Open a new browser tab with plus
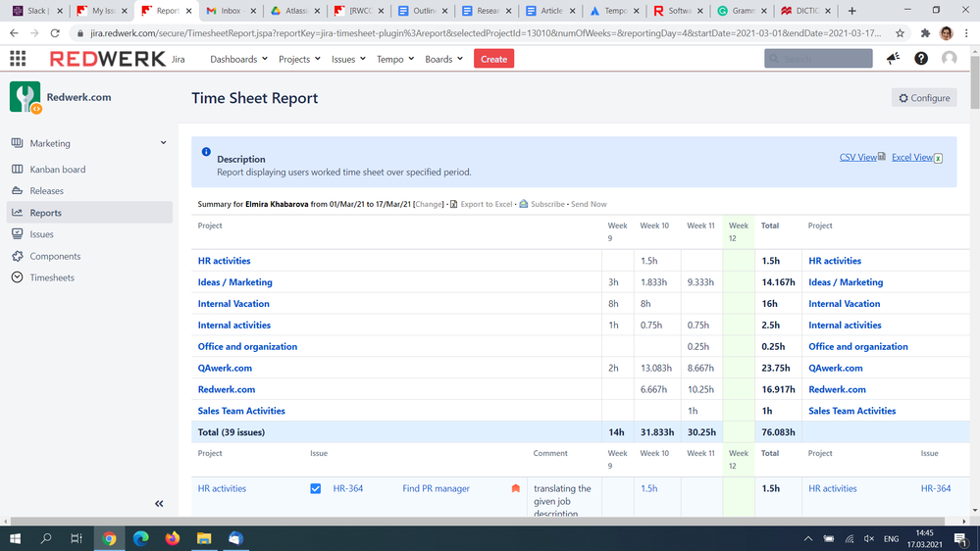 (851, 11)
